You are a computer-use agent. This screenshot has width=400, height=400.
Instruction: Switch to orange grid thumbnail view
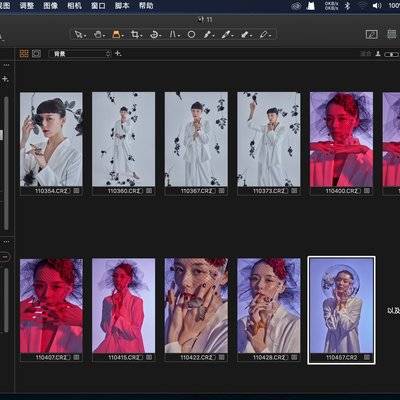pyautogui.click(x=24, y=54)
